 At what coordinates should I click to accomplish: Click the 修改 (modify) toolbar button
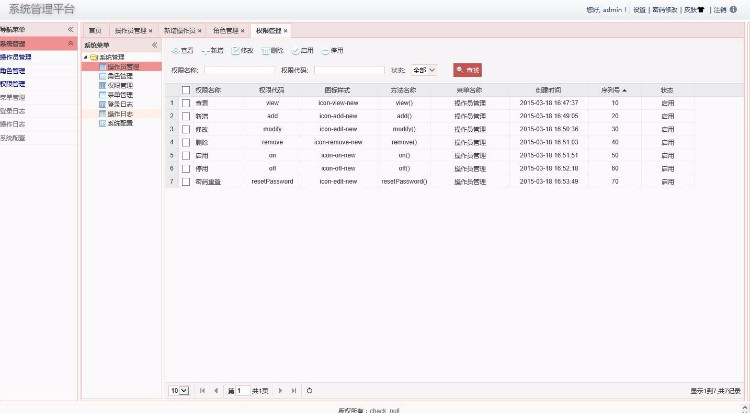coord(243,50)
